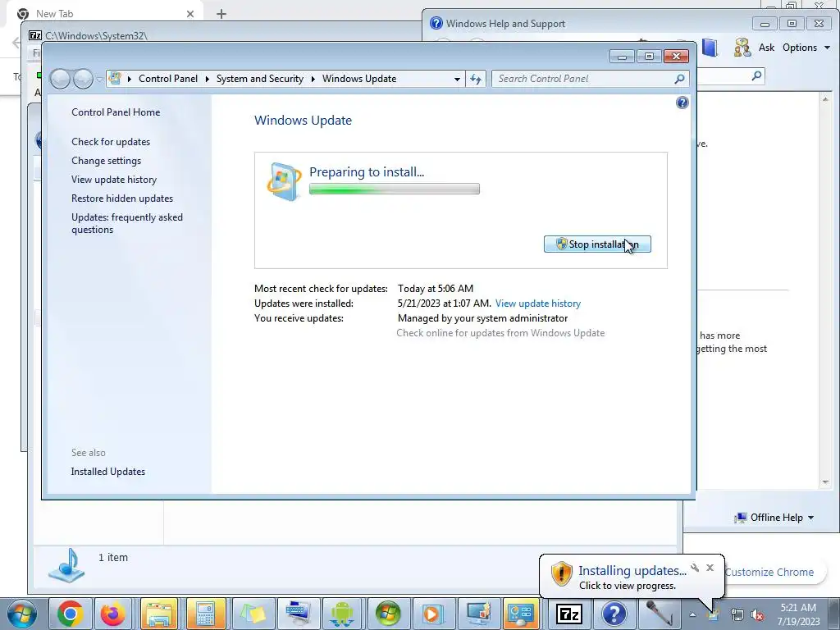Click the remote desktop taskbar icon
This screenshot has height=630, width=840.
(x=478, y=614)
